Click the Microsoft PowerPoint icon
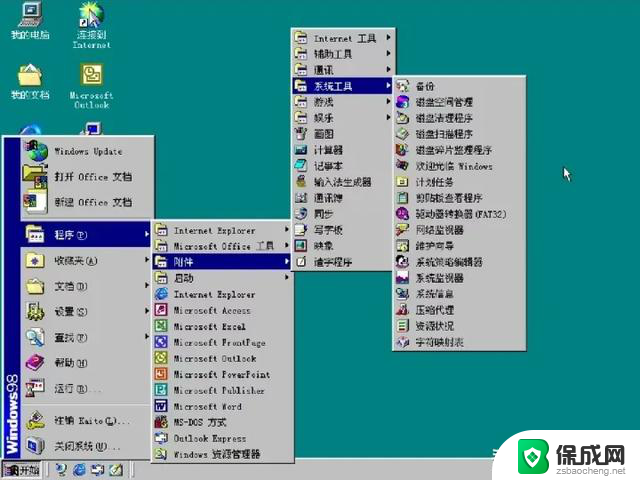Screen dimensions: 640x480 point(161,374)
